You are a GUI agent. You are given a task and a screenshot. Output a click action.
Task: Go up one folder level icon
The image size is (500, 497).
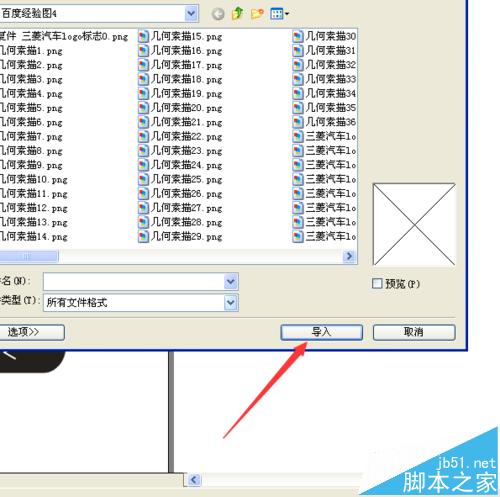click(x=238, y=14)
